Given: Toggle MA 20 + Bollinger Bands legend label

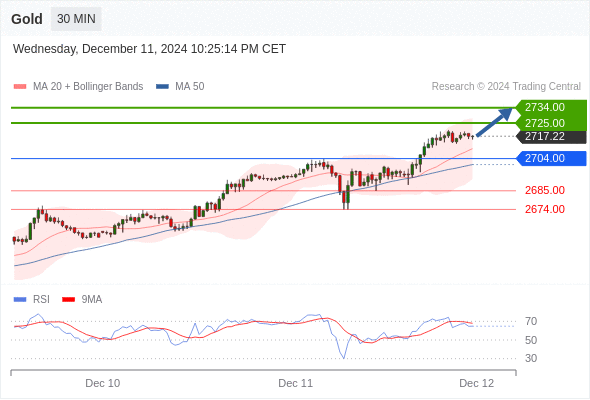Looking at the screenshot, I should click(x=88, y=87).
